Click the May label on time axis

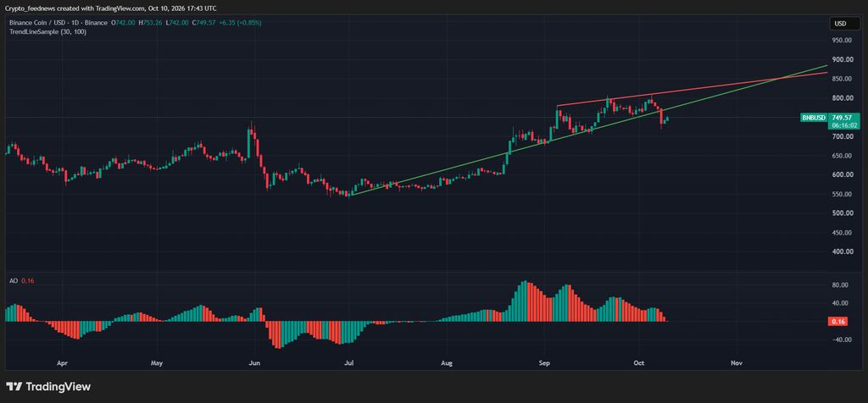click(x=157, y=363)
